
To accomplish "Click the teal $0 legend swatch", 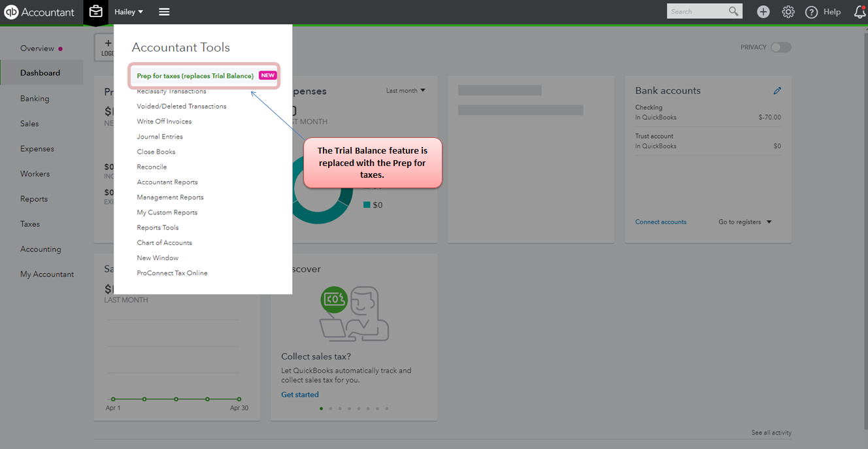I will pos(367,205).
